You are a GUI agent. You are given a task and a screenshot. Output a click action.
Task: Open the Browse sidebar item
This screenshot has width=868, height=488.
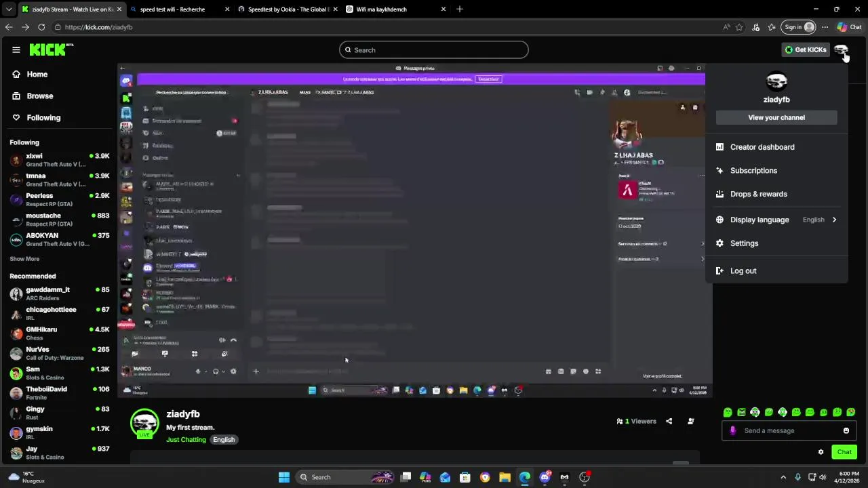tap(39, 96)
